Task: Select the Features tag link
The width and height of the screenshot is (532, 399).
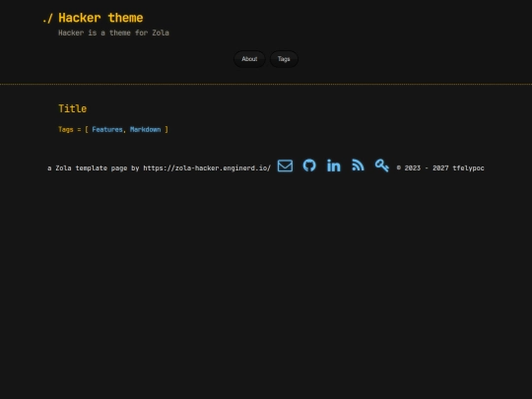Action: [107, 130]
